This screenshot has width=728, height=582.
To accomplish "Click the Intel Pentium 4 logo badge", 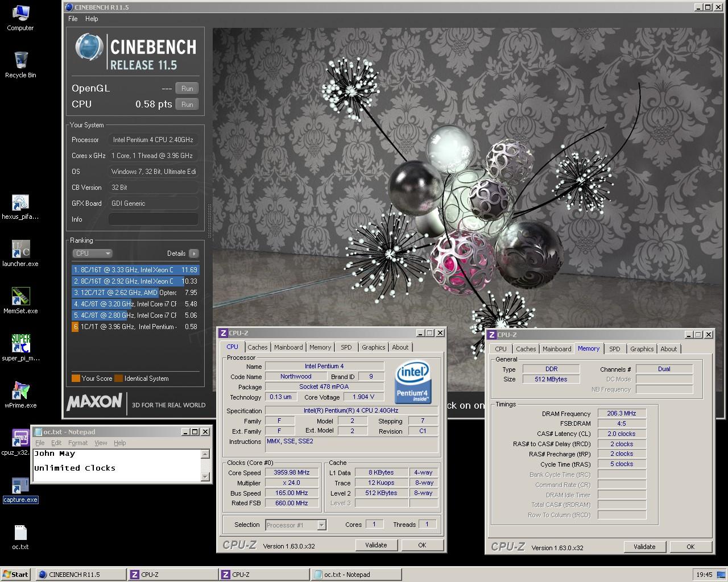I will tap(413, 383).
